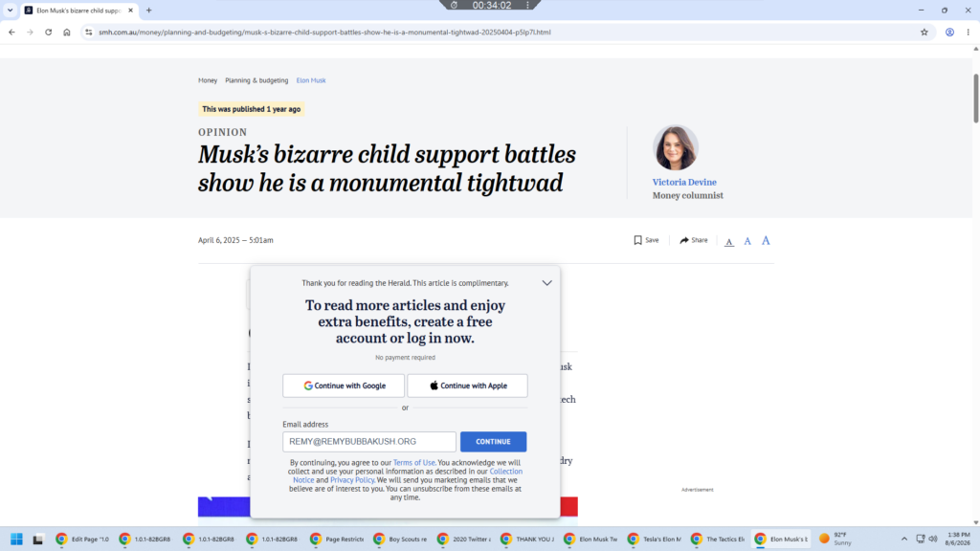980x551 pixels.
Task: View site information icon in address bar
Action: pyautogui.click(x=89, y=32)
